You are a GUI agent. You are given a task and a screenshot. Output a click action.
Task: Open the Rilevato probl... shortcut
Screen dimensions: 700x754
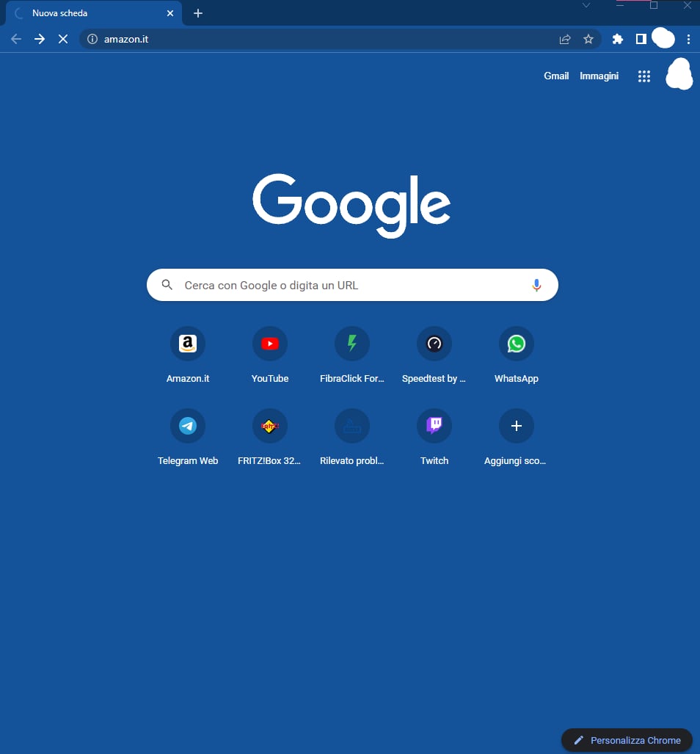352,438
